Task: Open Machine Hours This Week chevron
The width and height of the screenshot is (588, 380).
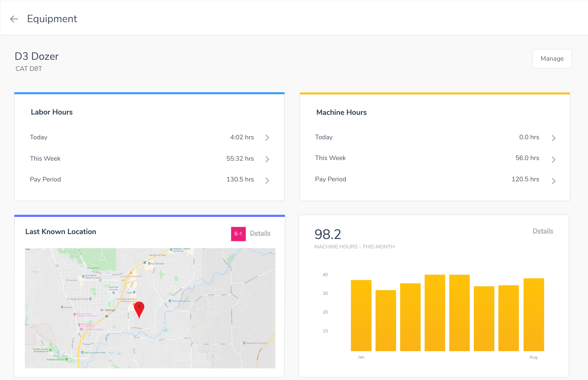Action: pos(554,159)
